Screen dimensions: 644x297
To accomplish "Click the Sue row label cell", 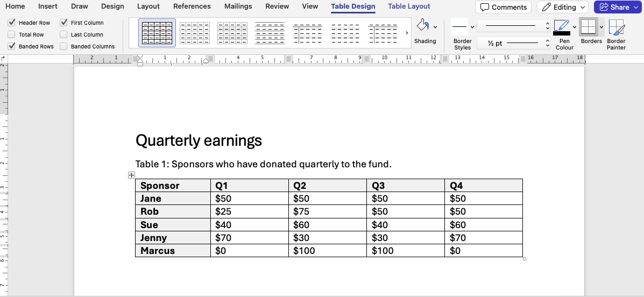I will (173, 225).
